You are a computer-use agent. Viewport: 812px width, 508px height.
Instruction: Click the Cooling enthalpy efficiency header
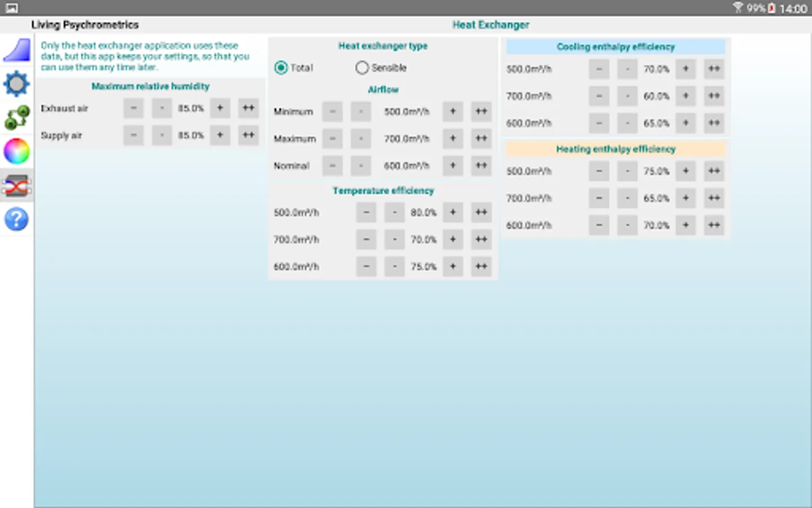coord(616,47)
